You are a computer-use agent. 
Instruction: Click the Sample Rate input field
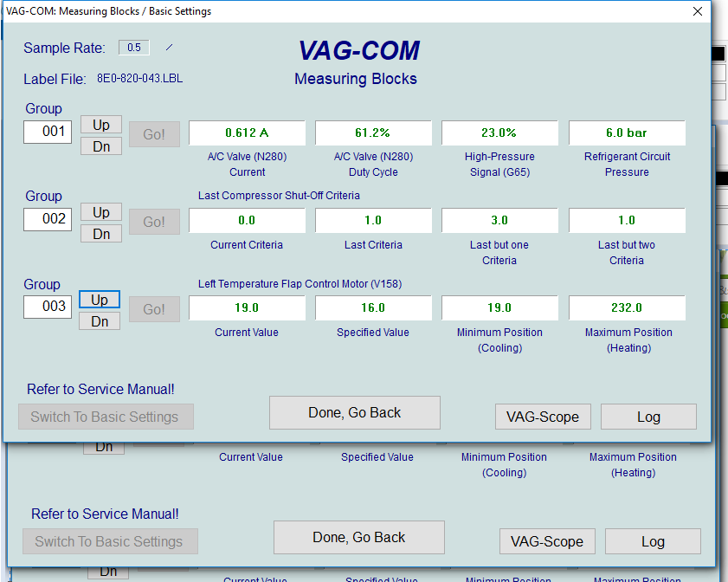pyautogui.click(x=133, y=48)
